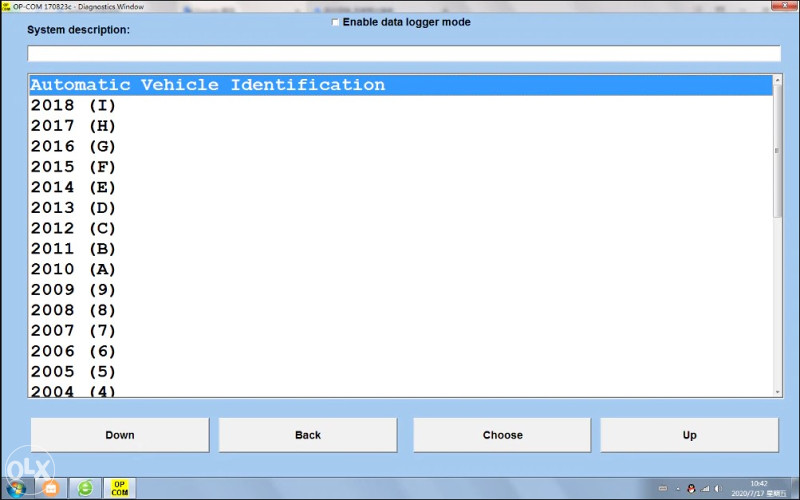The image size is (800, 500).
Task: Click the Back button
Action: [x=308, y=435]
